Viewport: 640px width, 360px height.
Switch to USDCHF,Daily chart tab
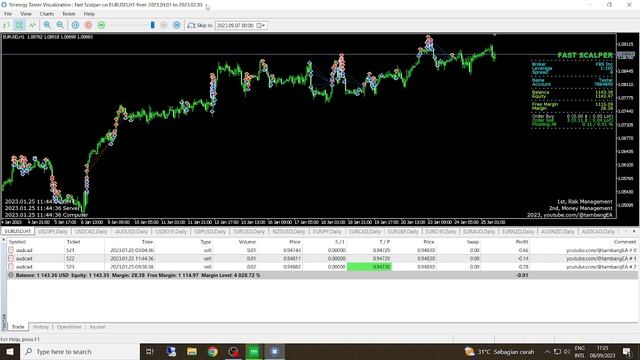tap(171, 231)
